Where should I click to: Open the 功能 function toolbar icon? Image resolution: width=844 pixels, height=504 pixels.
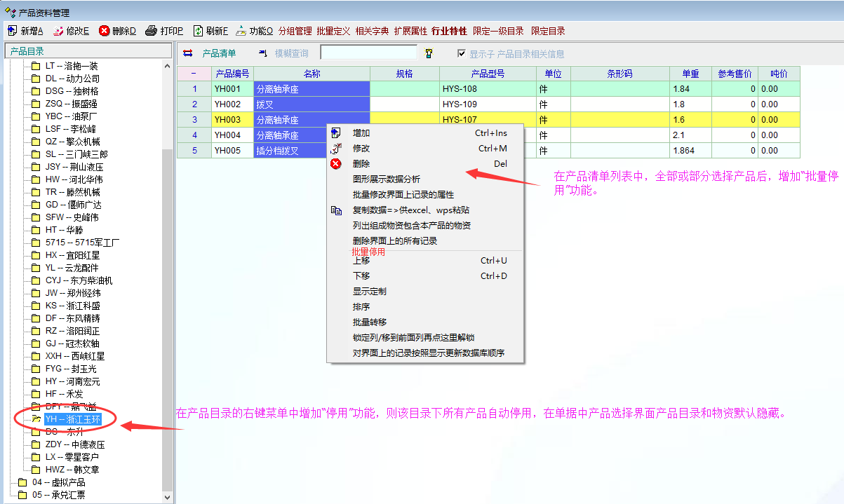point(241,31)
